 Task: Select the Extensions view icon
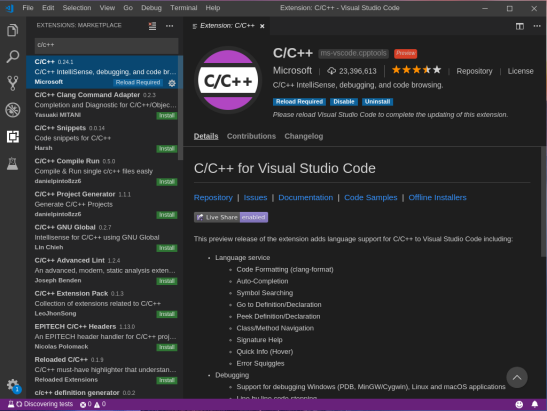coord(13,136)
